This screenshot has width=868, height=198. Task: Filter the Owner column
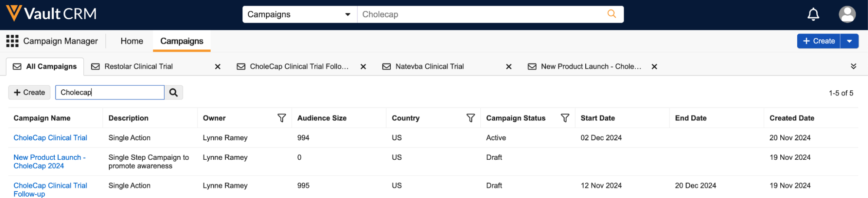pyautogui.click(x=282, y=118)
